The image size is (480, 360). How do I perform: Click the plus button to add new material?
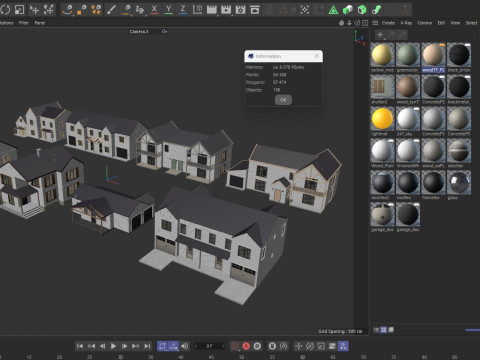380,35
